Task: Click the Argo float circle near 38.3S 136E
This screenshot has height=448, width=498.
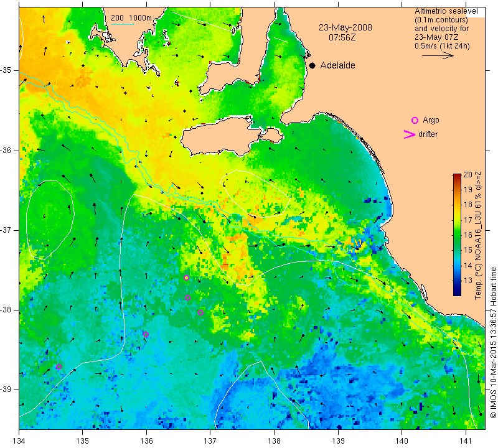Action: pos(146,334)
